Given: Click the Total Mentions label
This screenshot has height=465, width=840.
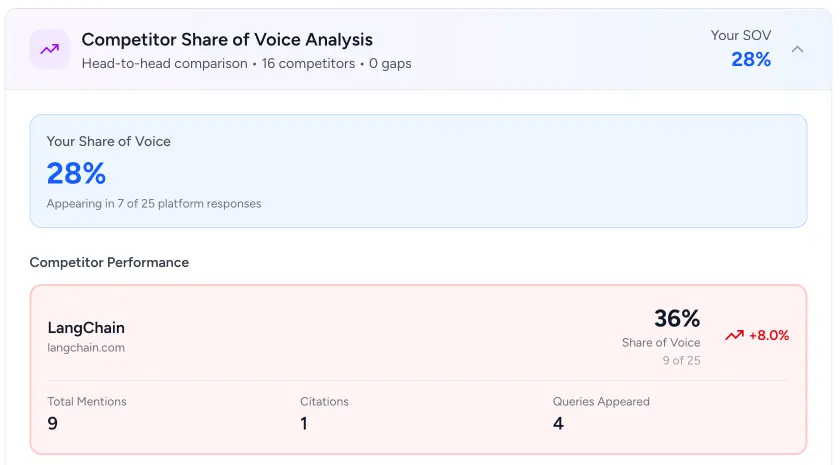Looking at the screenshot, I should click(87, 402).
